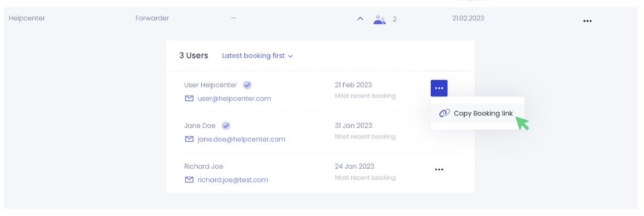Image resolution: width=644 pixels, height=216 pixels.
Task: Click the chain link icon in popup menu
Action: point(444,113)
